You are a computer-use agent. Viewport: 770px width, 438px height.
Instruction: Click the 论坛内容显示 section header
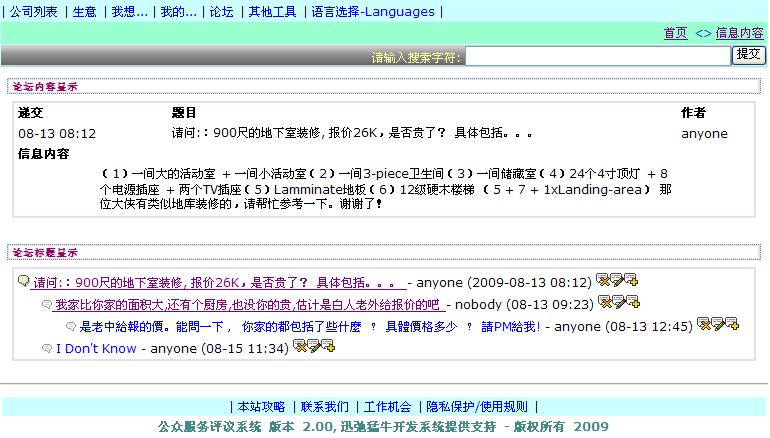(x=45, y=87)
